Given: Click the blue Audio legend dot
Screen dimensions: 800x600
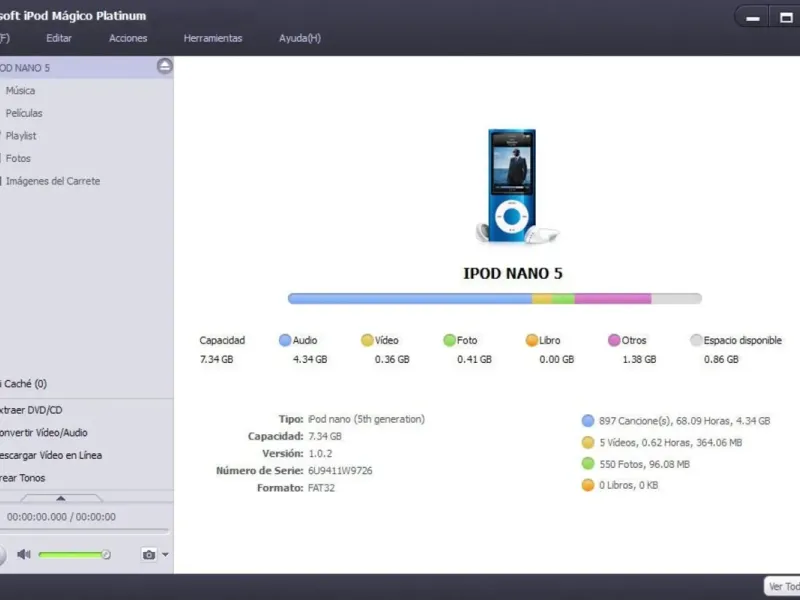Looking at the screenshot, I should pos(285,340).
